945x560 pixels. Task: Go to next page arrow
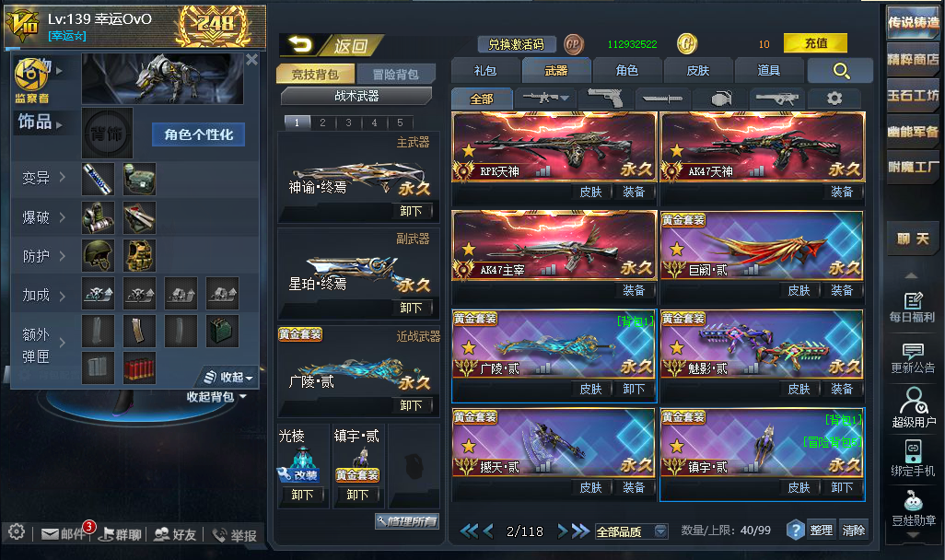(x=563, y=531)
